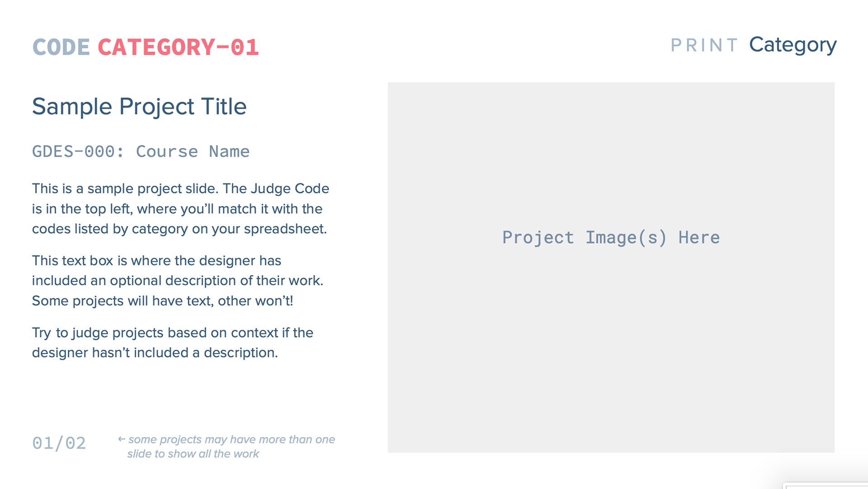Click the red 'CATEGORY-01' judge code
Viewport: 868px width, 489px height.
point(178,47)
